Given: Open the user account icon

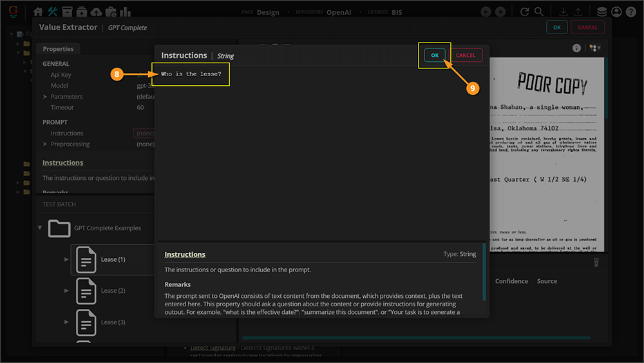Looking at the screenshot, I should point(616,12).
